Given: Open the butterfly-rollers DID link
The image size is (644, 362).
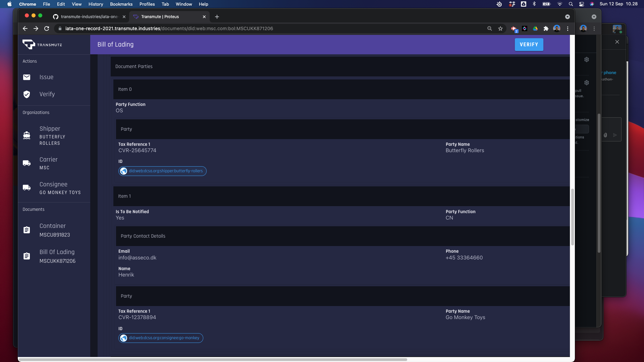Looking at the screenshot, I should pyautogui.click(x=166, y=171).
